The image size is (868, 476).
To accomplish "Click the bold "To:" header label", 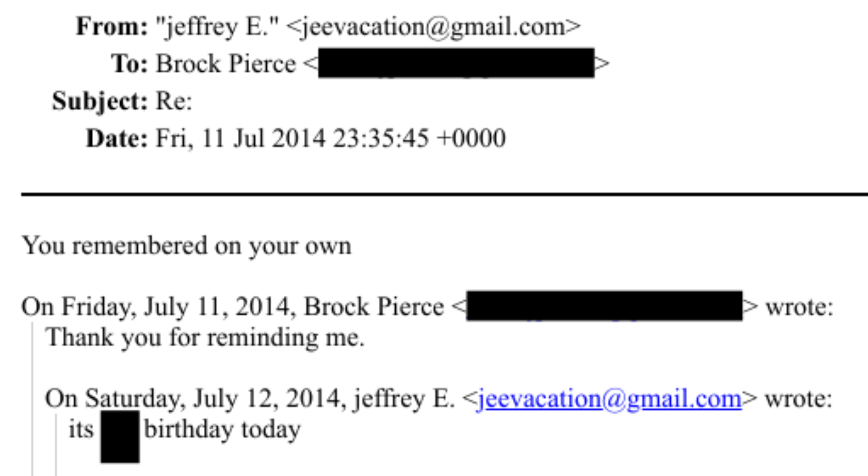I will tap(130, 64).
